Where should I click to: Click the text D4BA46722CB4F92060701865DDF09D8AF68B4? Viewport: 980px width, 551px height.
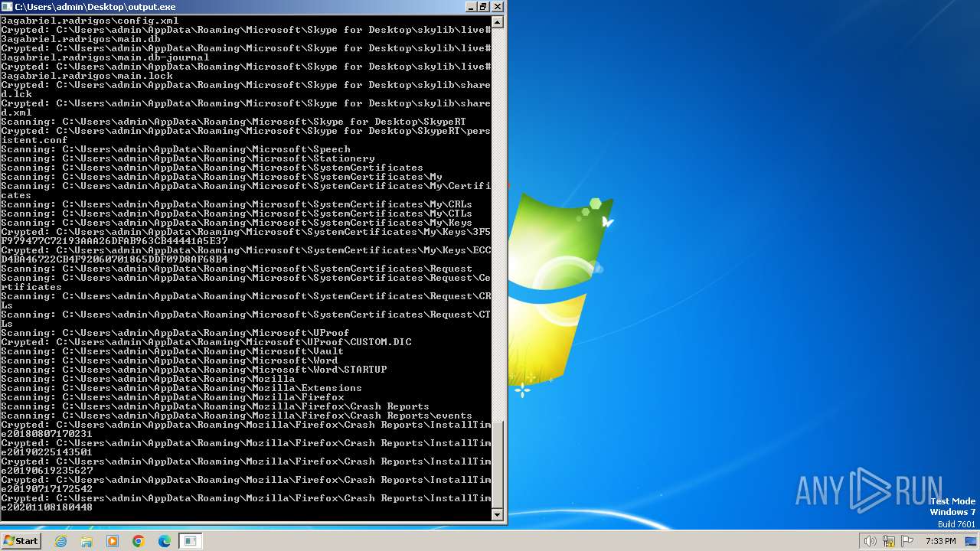coord(114,259)
